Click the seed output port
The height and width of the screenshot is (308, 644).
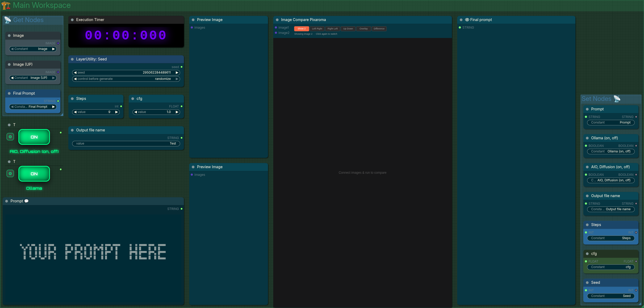(182, 67)
